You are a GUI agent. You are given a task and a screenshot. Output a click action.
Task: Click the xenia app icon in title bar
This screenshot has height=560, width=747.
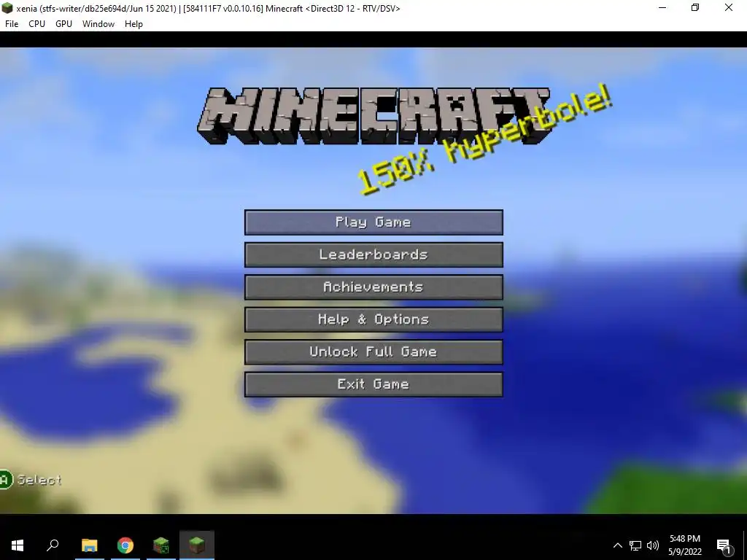[7, 8]
